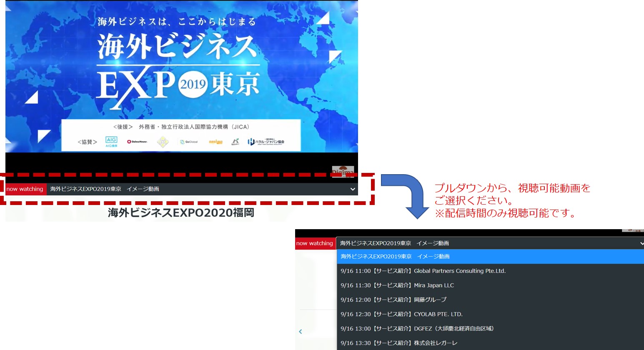Image resolution: width=644 pixels, height=350 pixels.
Task: Click the expanded pulldown header 海外ビジネスEXPO2019東京
Action: [x=490, y=243]
